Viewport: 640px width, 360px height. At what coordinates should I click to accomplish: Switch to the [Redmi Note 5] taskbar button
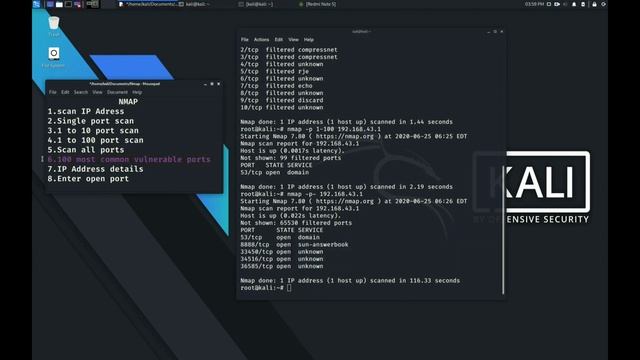pyautogui.click(x=318, y=4)
